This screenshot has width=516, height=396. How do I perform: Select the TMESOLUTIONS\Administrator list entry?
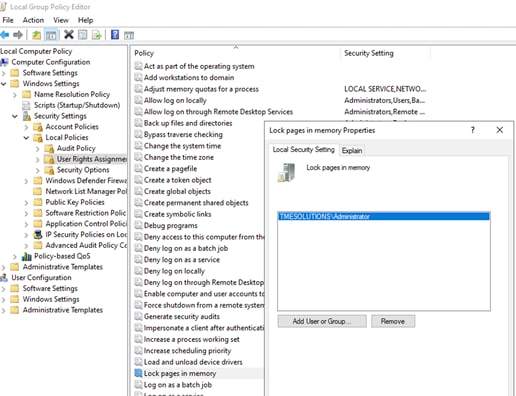tap(384, 216)
